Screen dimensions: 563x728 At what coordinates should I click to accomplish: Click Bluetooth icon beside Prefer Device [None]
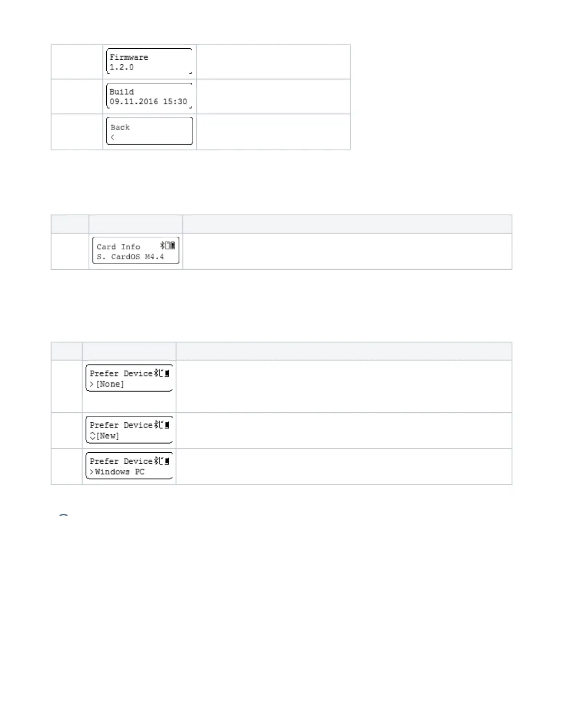pyautogui.click(x=157, y=373)
